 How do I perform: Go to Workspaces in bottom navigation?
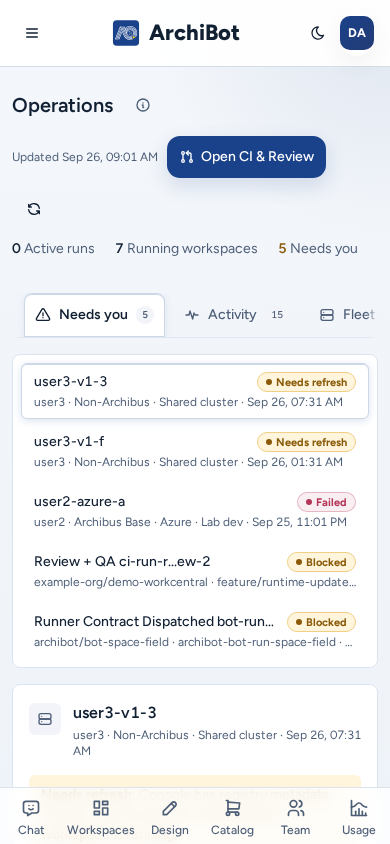(x=101, y=817)
